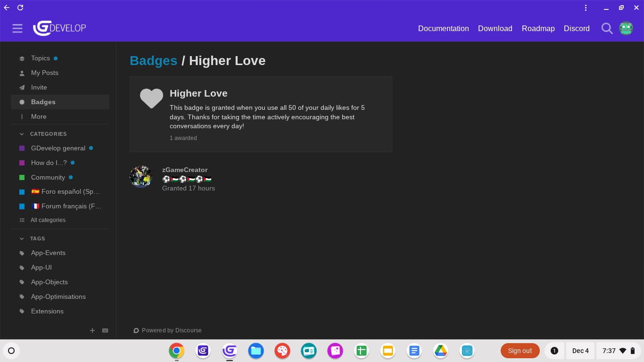Image resolution: width=644 pixels, height=362 pixels.
Task: Open Google Drive from the shelf
Action: (x=440, y=351)
